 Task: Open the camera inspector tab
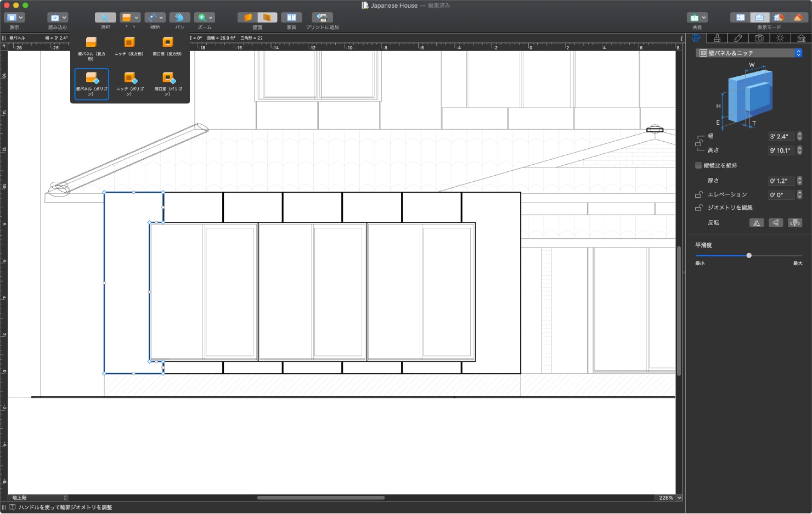[x=759, y=38]
